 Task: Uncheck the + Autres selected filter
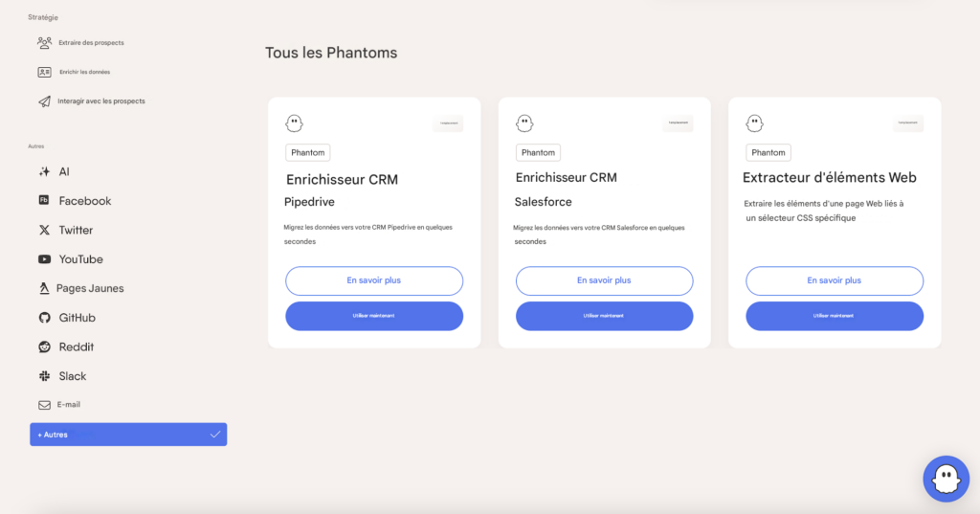128,435
